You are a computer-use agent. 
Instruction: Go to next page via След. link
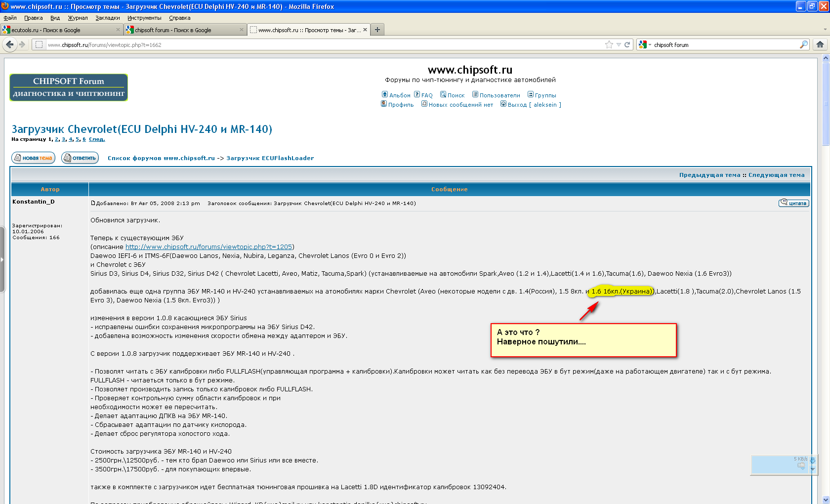[97, 139]
